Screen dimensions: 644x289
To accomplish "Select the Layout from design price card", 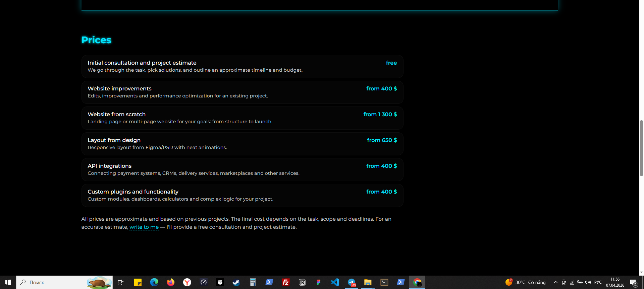I will pyautogui.click(x=242, y=144).
